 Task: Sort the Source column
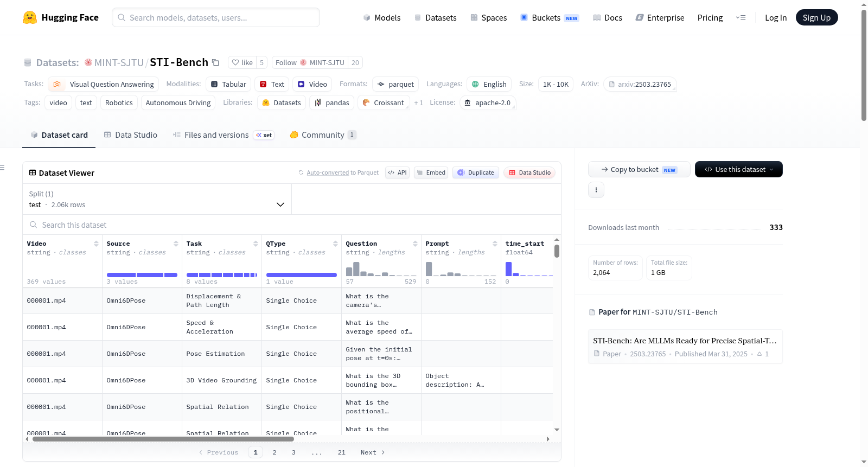176,244
